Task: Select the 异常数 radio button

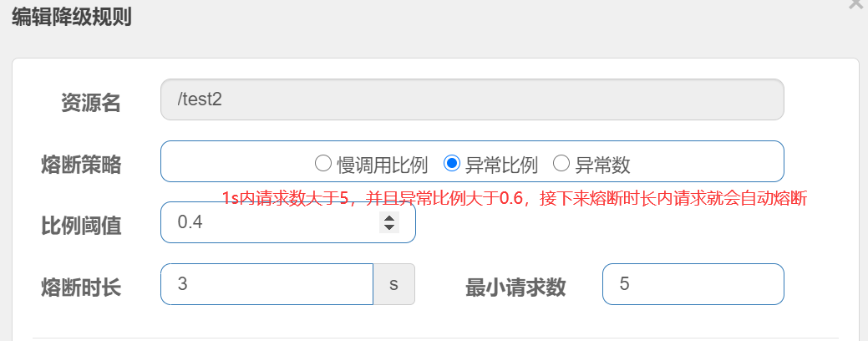Action: (x=561, y=163)
